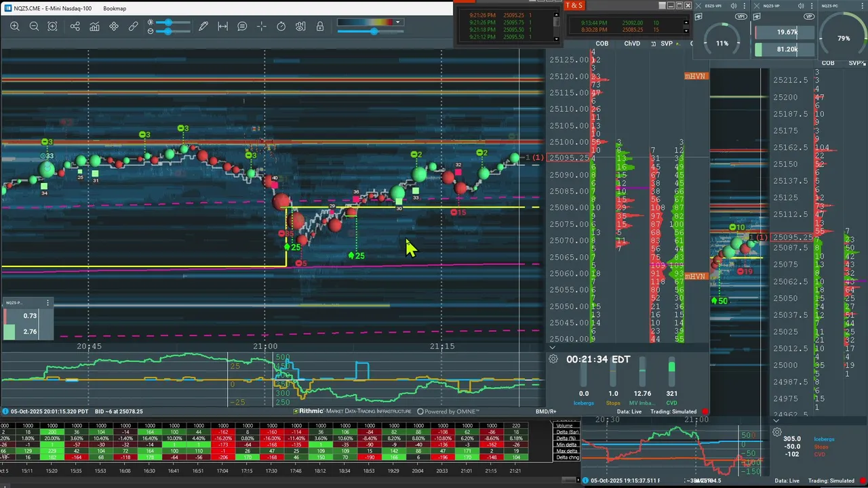
Task: Click the left COB column header
Action: pyautogui.click(x=601, y=43)
